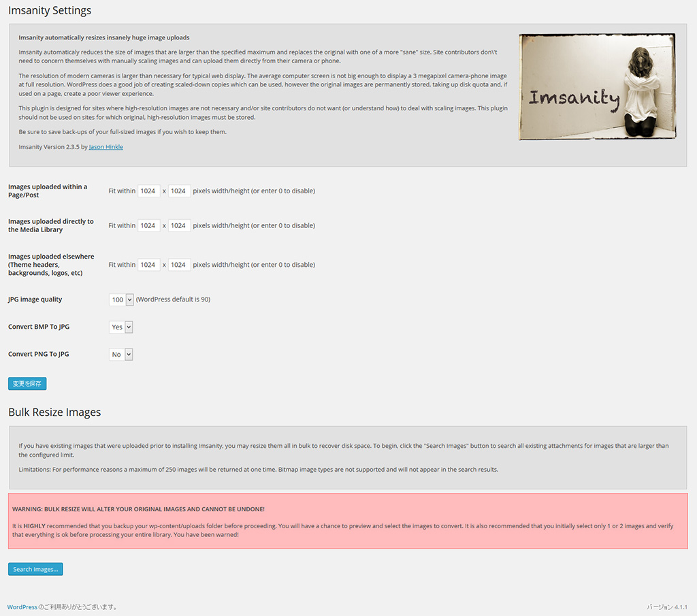Image resolution: width=697 pixels, height=616 pixels.
Task: Expand the JPG quality selector arrow
Action: 128,299
